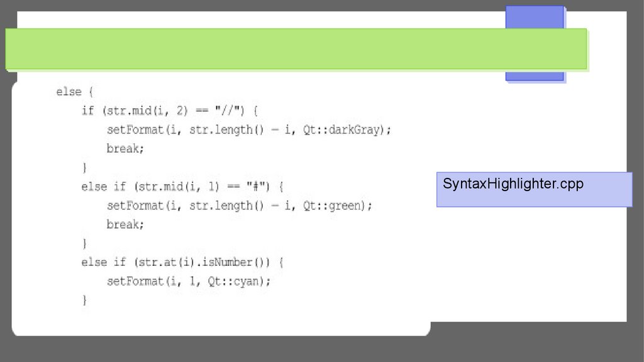Click the isNumber() else-if line
Image resolution: width=644 pixels, height=362 pixels.
click(x=182, y=262)
